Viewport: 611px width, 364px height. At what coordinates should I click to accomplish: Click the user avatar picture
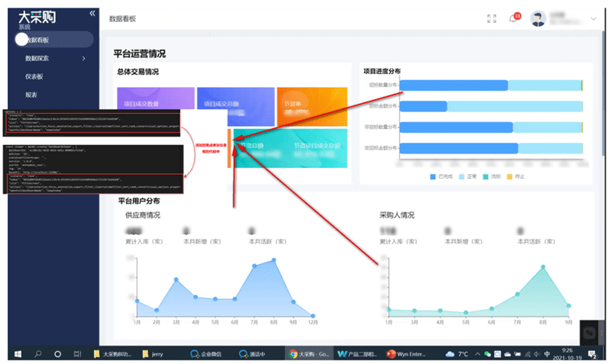point(538,18)
